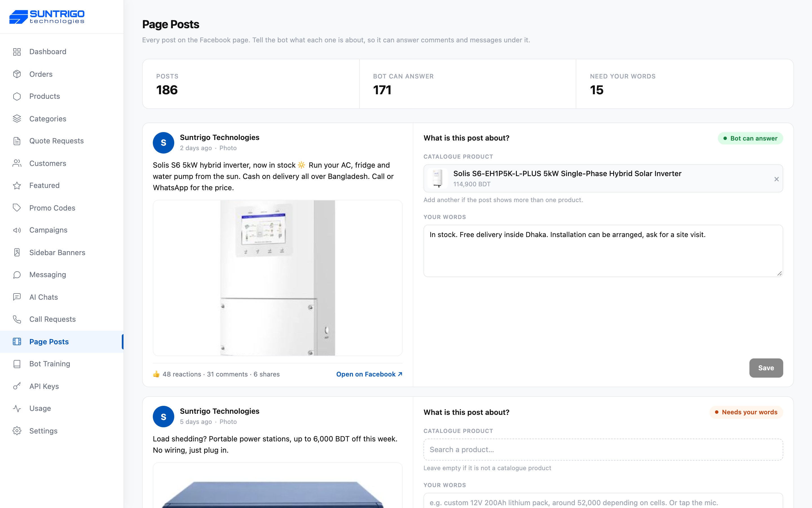Go to the Orders section

point(62,74)
